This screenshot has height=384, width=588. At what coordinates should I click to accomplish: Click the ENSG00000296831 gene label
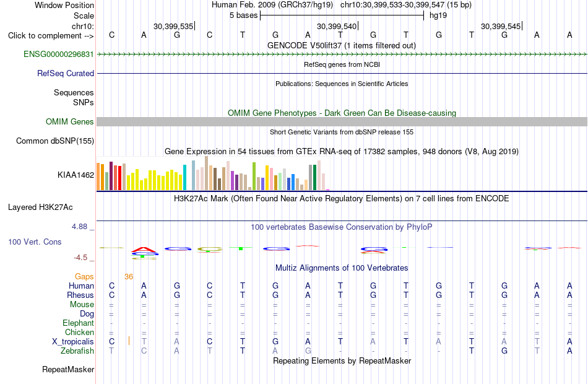coord(59,54)
